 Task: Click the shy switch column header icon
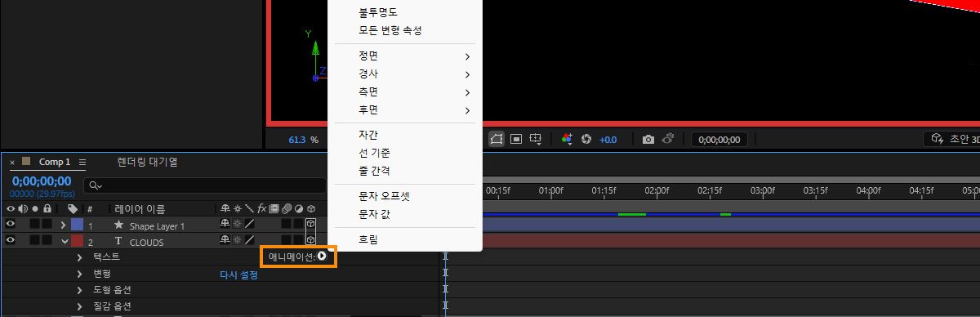pyautogui.click(x=225, y=209)
